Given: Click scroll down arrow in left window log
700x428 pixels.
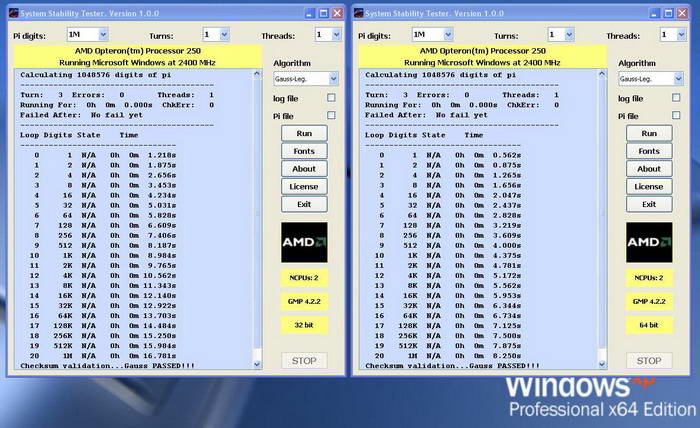Looking at the screenshot, I should 257,364.
